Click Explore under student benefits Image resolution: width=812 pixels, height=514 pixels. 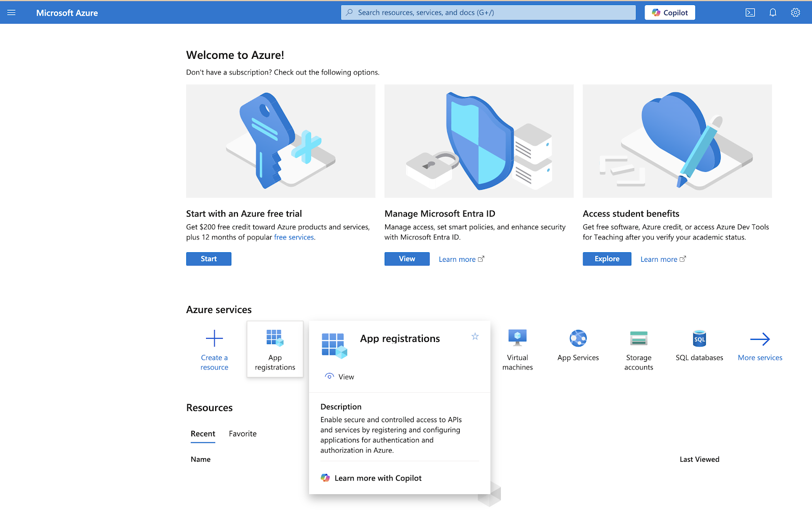click(x=607, y=259)
